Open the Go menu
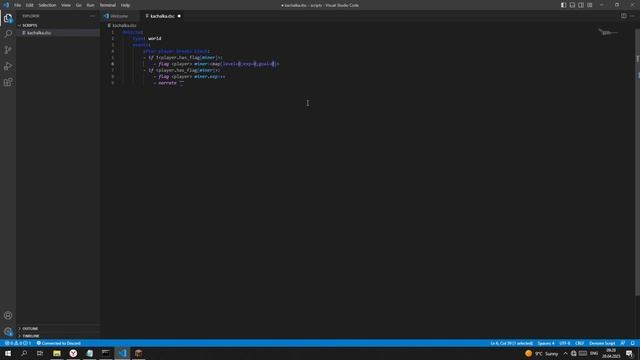Image resolution: width=640 pixels, height=360 pixels. pos(78,5)
